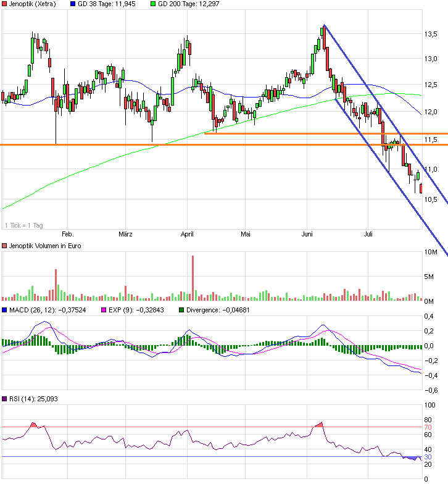
Task: Click the purple RSI (14) legend swatch
Action: pyautogui.click(x=5, y=399)
